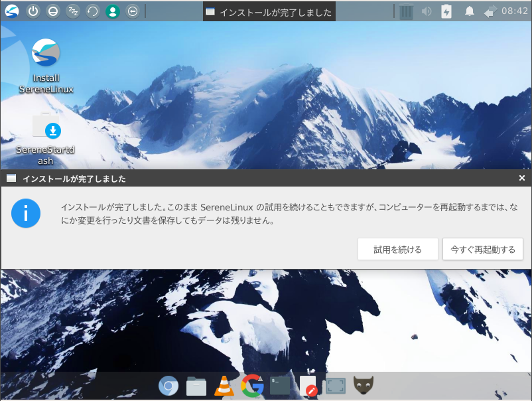
Task: Click the lock screen panel icon
Action: [53, 11]
